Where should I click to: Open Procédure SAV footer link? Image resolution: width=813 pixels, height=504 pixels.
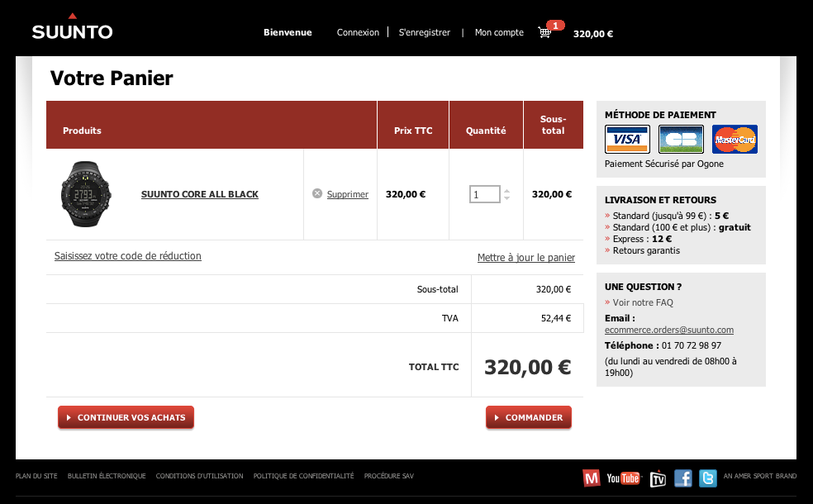pos(389,476)
